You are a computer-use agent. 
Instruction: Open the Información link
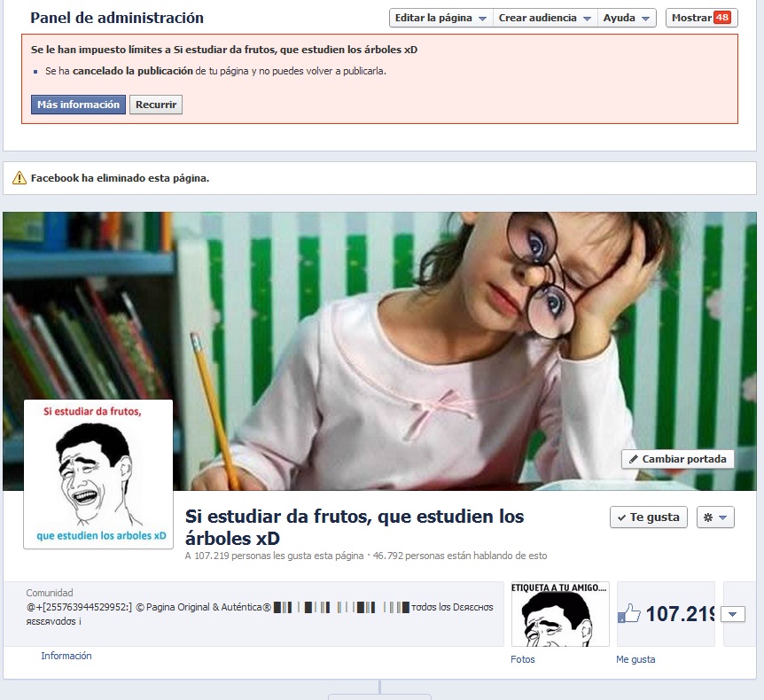click(66, 656)
